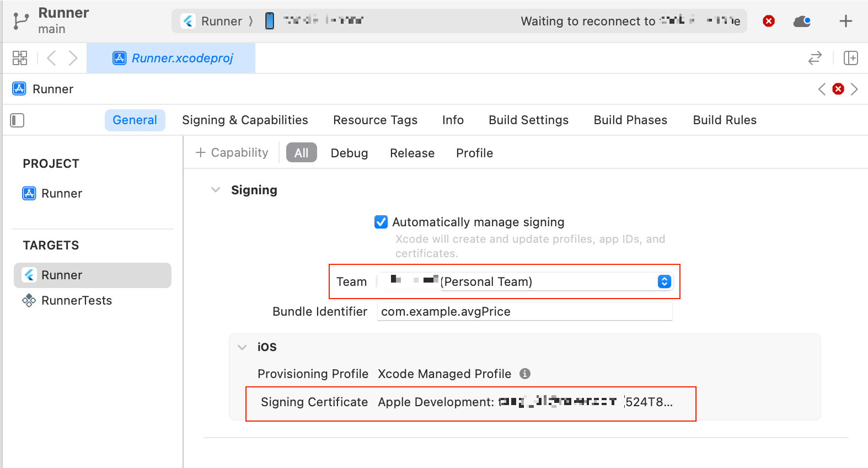Open the related items grid icon

[x=20, y=58]
